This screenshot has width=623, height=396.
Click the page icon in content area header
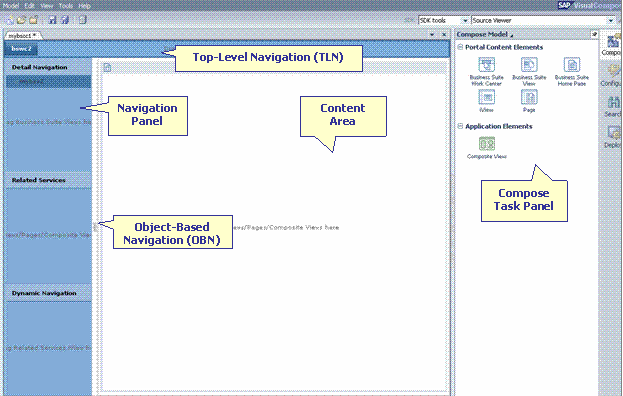(x=107, y=68)
